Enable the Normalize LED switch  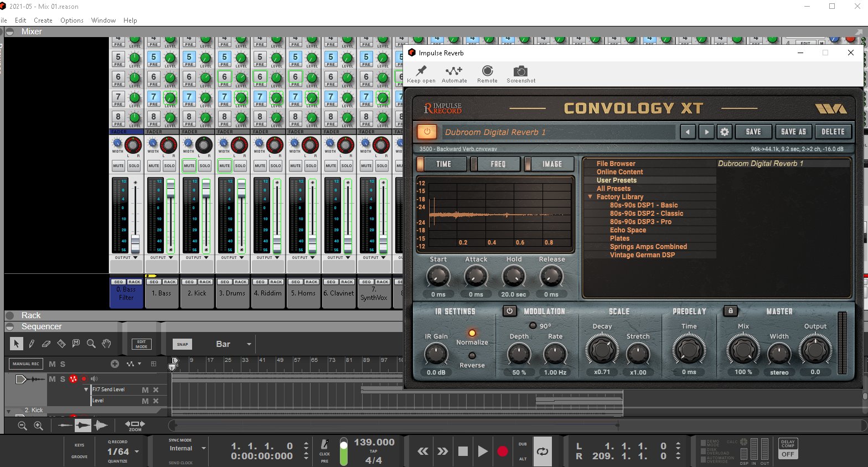472,333
